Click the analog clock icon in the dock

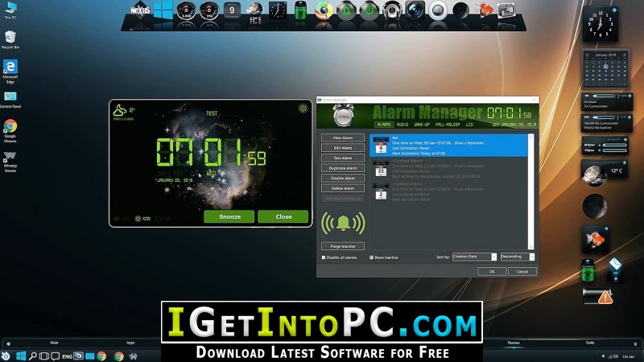(x=278, y=10)
